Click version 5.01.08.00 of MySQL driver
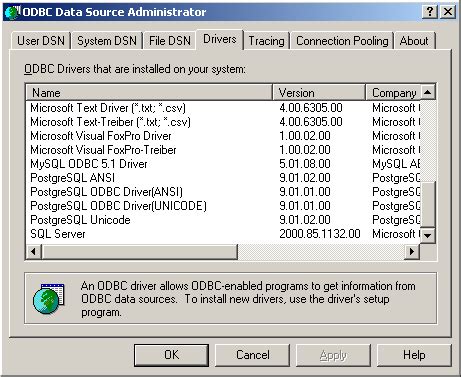The height and width of the screenshot is (377, 461). (x=305, y=164)
